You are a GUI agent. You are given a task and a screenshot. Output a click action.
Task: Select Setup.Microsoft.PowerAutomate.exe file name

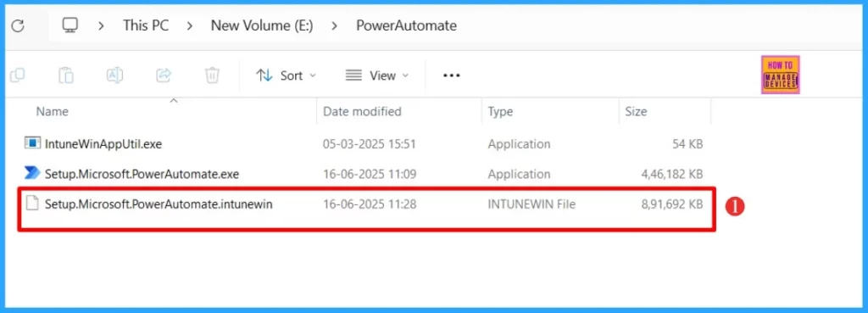pos(142,174)
